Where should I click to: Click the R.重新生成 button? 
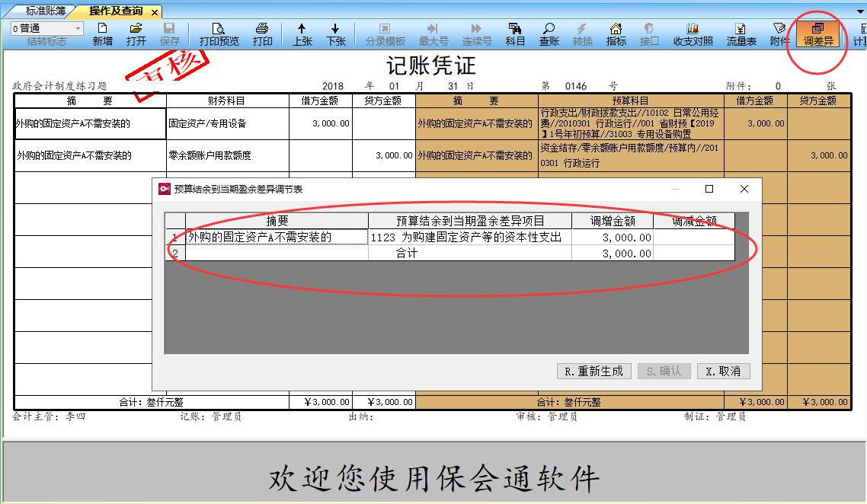tap(593, 372)
